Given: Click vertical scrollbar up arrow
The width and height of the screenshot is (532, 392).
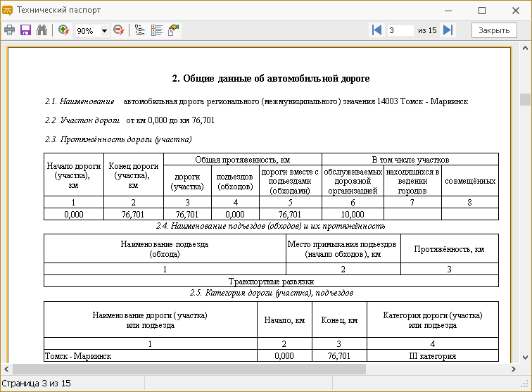Looking at the screenshot, I should [525, 49].
